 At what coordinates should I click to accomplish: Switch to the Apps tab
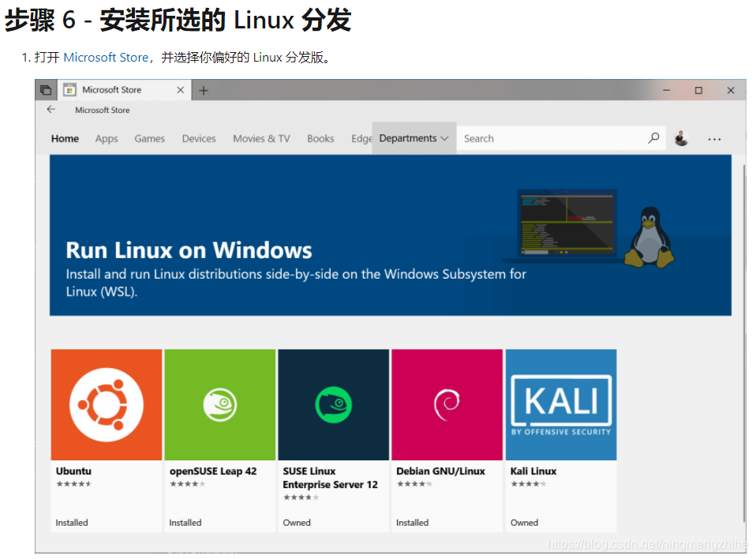107,138
